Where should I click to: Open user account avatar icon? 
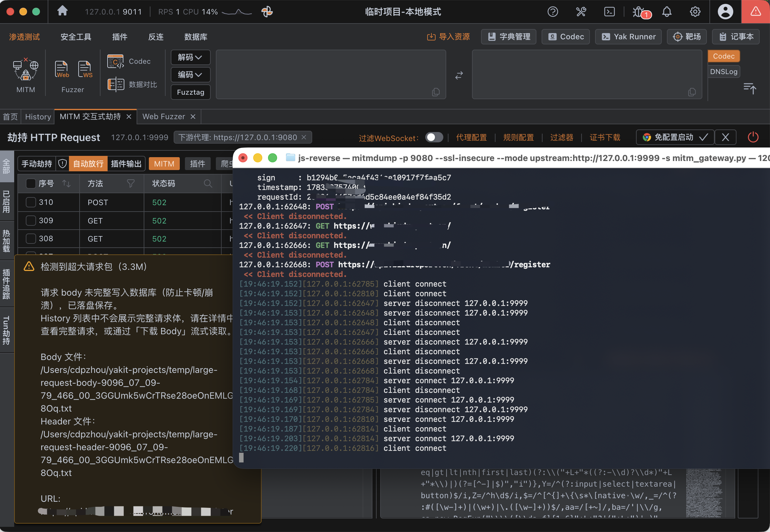coord(725,12)
